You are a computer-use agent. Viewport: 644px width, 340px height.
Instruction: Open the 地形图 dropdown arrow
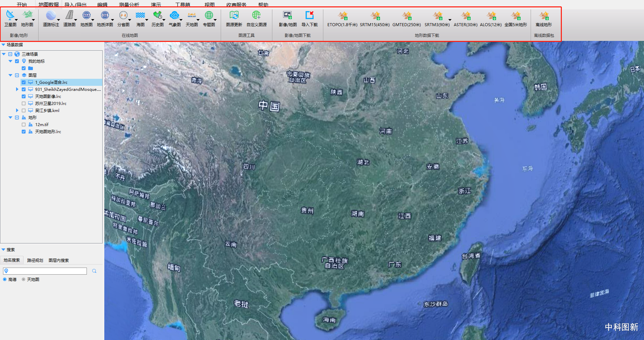tap(33, 20)
